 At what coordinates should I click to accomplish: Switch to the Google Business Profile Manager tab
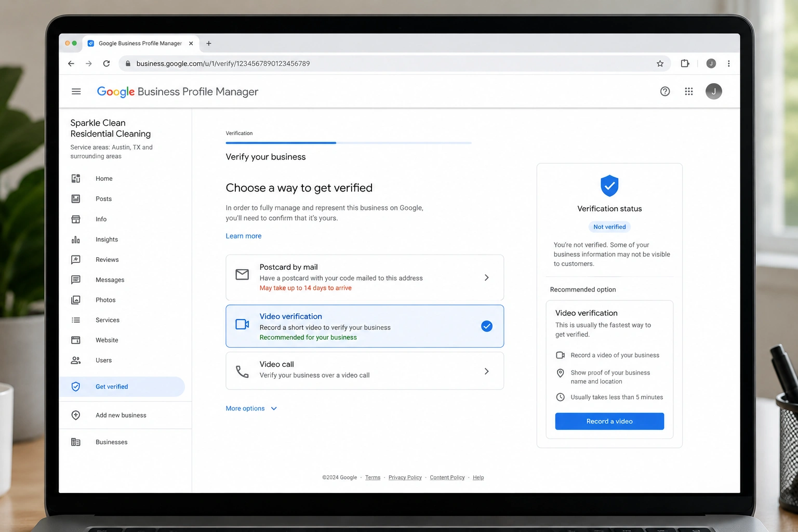point(140,44)
